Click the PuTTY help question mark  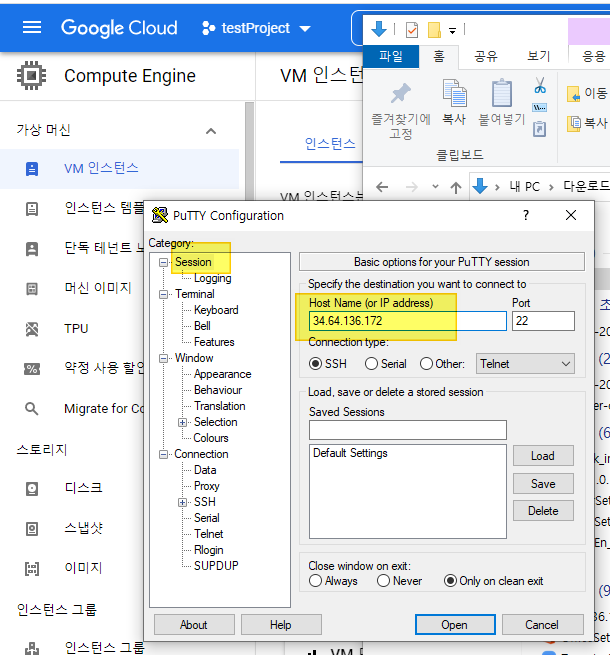coord(526,215)
